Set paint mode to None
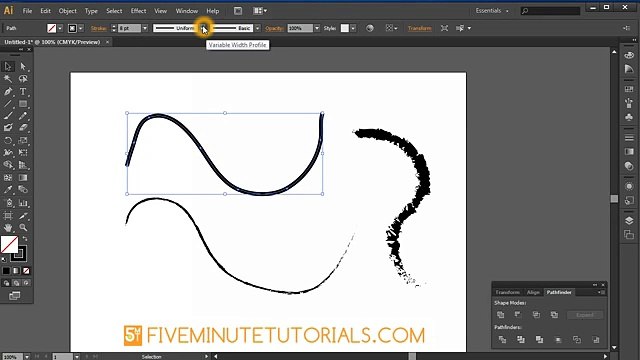Screen dimensions: 640x360 coord(26,271)
